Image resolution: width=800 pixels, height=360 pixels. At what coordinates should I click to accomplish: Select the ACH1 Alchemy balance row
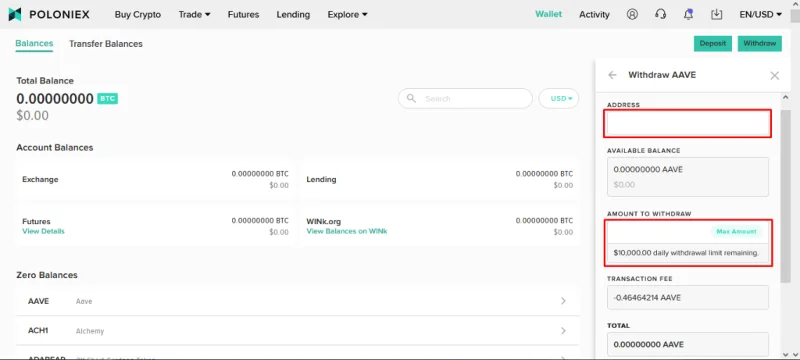coord(297,331)
